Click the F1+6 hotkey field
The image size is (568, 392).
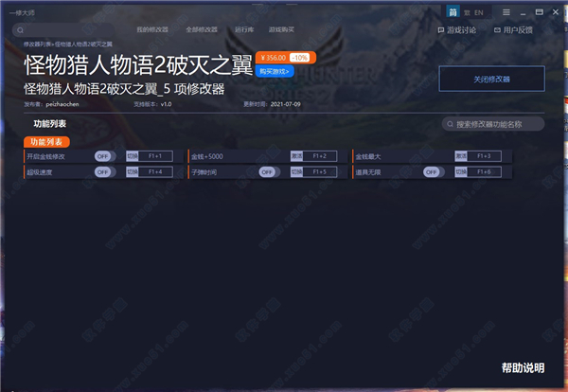tap(484, 171)
